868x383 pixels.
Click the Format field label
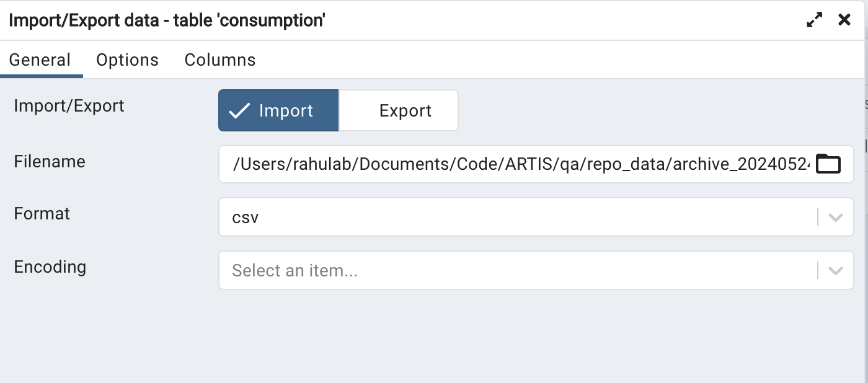click(42, 214)
